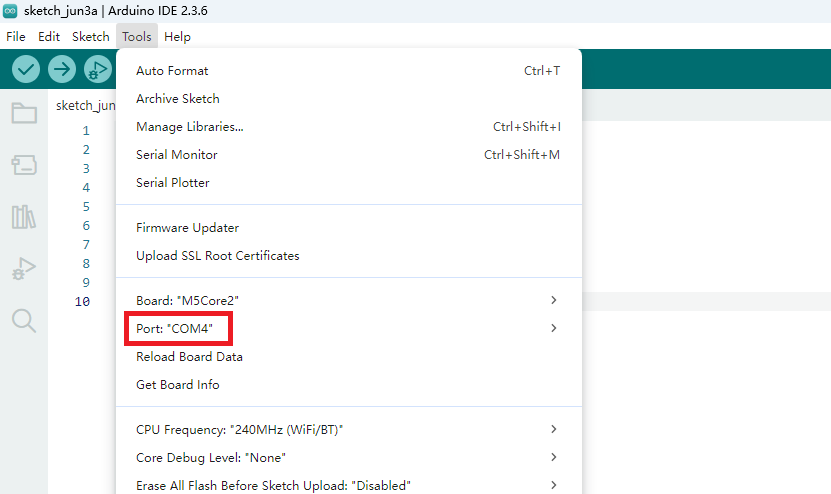The height and width of the screenshot is (494, 831).
Task: Click the Arduino IDE title bar logo
Action: click(10, 11)
